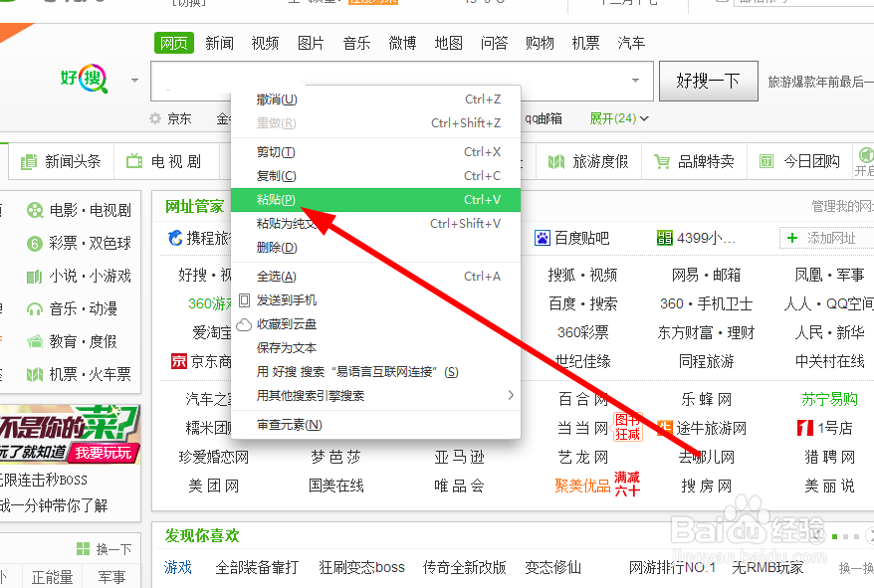Click the 电视剧 TV icon
Viewport: 874px width, 588px height.
pos(134,161)
